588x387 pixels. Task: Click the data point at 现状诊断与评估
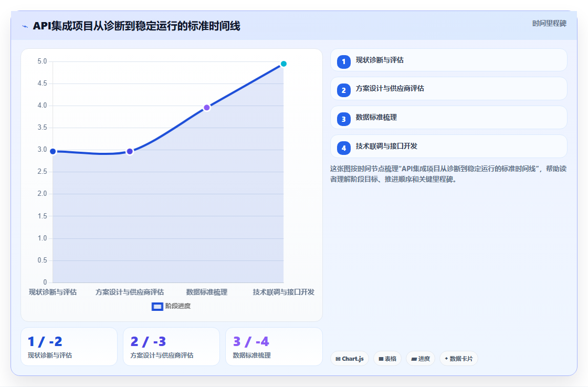coord(53,152)
